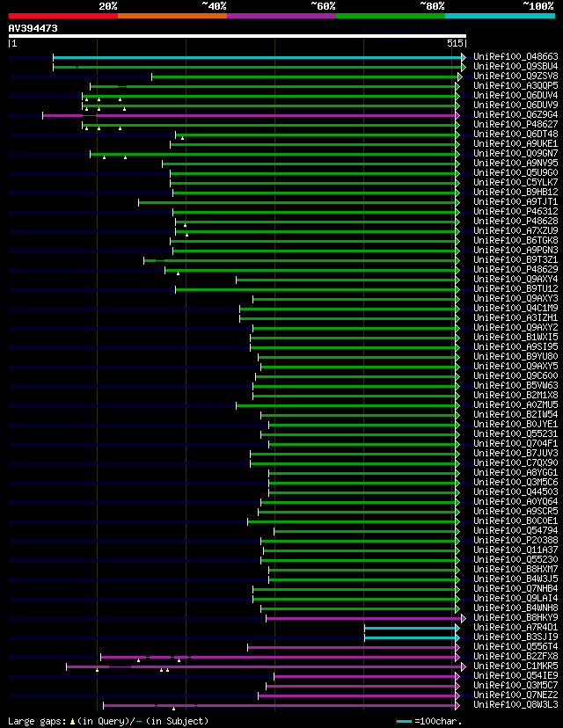
Task: Click the UniRef100_A0ZMU5 label
Action: coord(515,404)
